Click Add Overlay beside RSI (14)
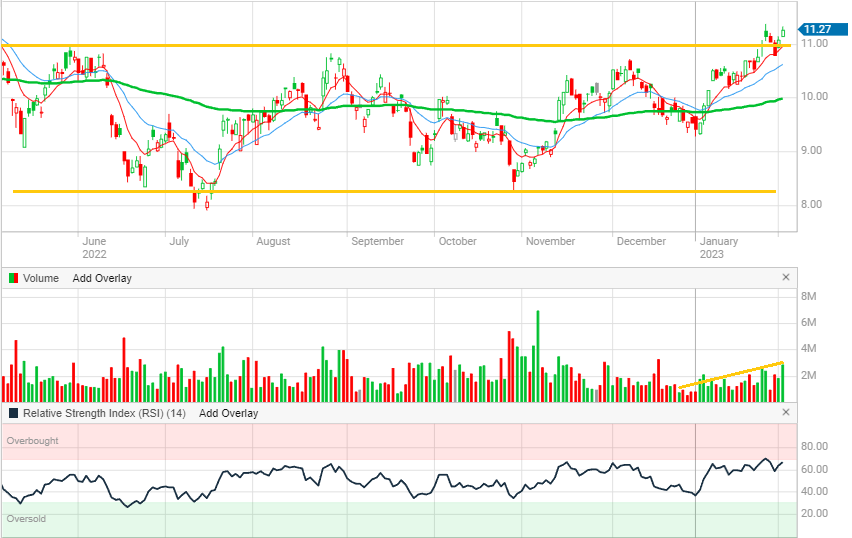The width and height of the screenshot is (852, 538). [228, 413]
